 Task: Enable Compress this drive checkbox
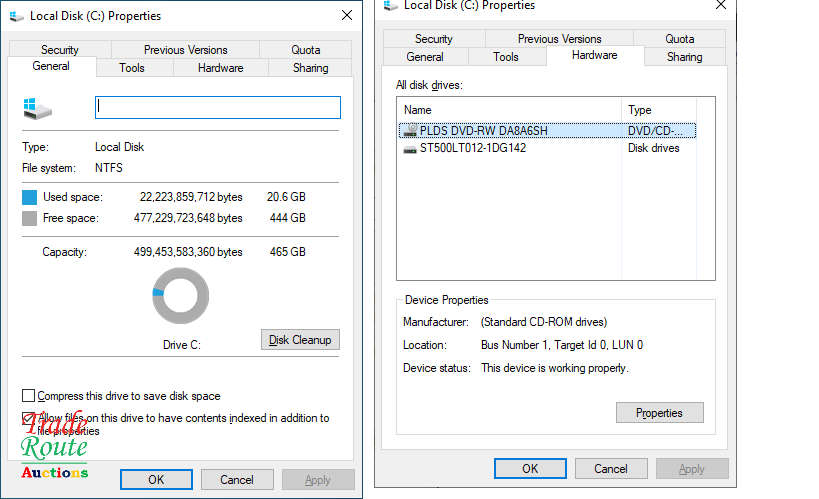click(x=28, y=396)
